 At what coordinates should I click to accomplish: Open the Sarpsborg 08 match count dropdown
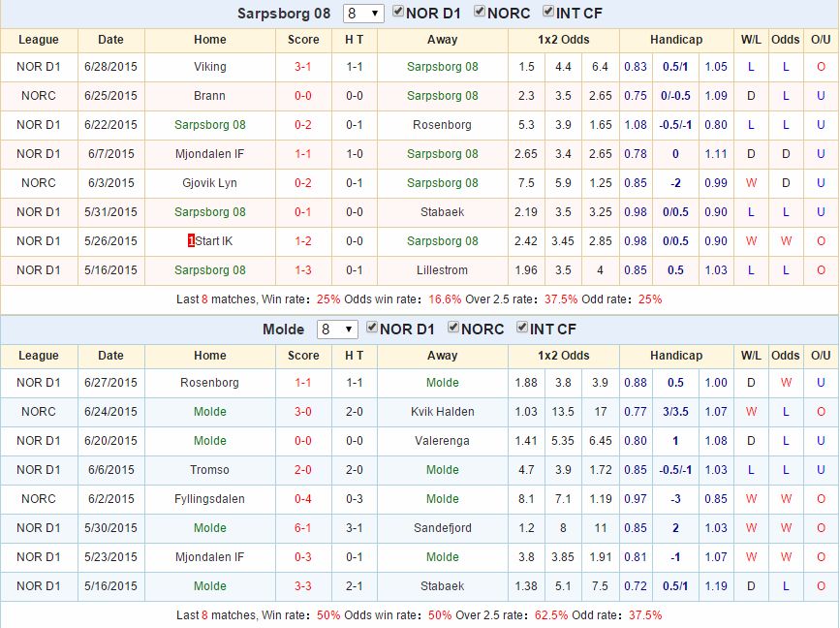(x=363, y=14)
